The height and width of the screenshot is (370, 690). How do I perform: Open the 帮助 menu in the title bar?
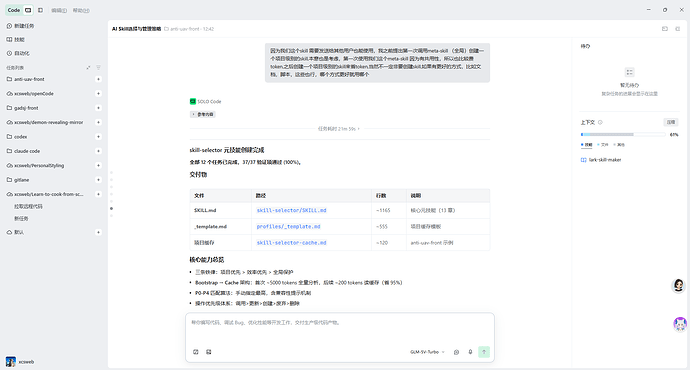[x=81, y=11]
